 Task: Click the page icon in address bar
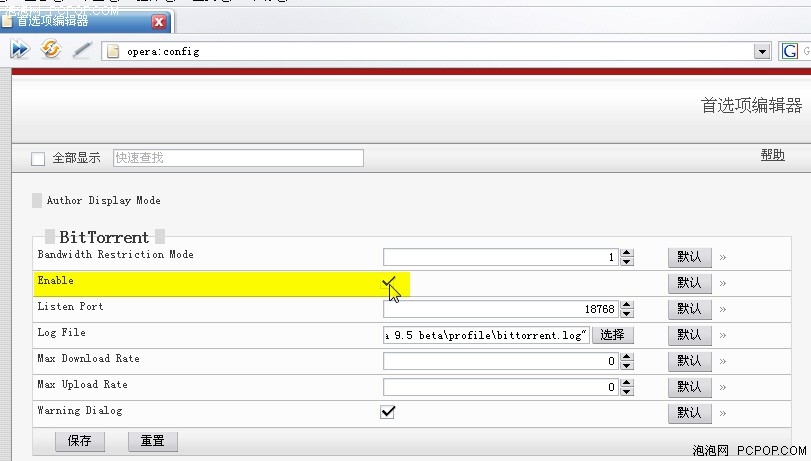click(x=113, y=51)
